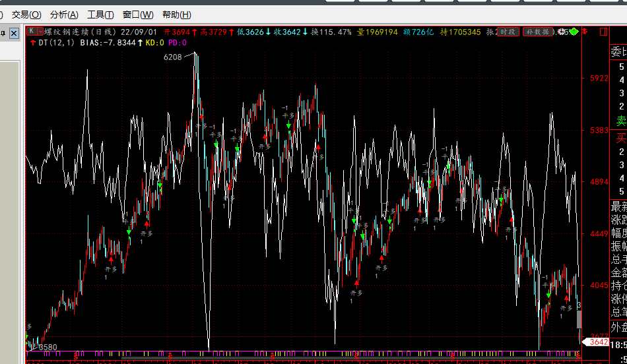This screenshot has width=627, height=364.
Task: Click the 5383 price axis label
Action: (599, 131)
